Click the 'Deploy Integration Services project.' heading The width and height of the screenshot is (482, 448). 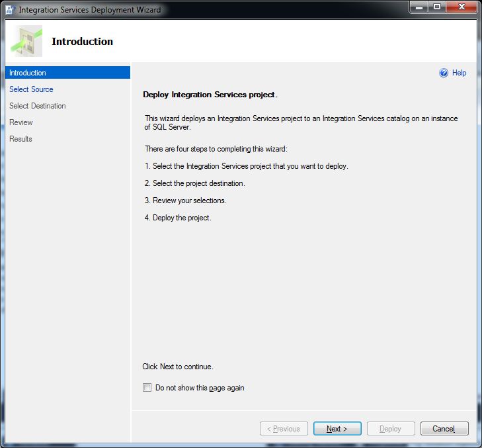pyautogui.click(x=210, y=95)
